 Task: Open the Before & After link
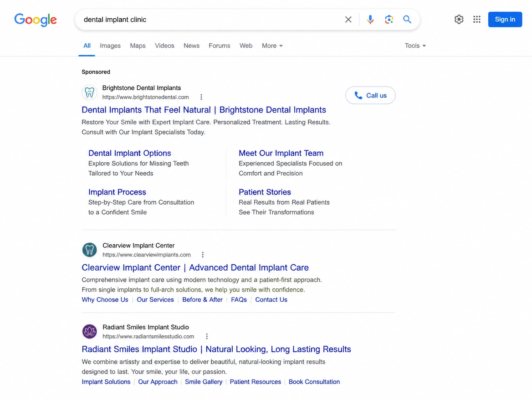pyautogui.click(x=202, y=299)
